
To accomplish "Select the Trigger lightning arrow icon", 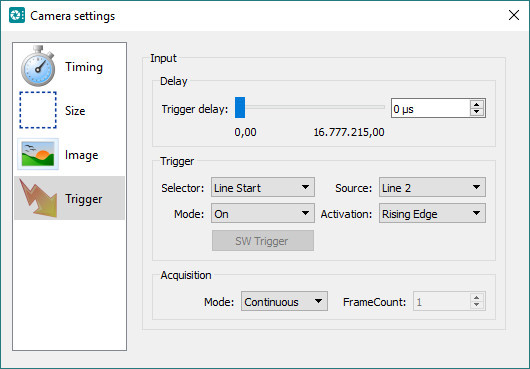I will (x=38, y=198).
